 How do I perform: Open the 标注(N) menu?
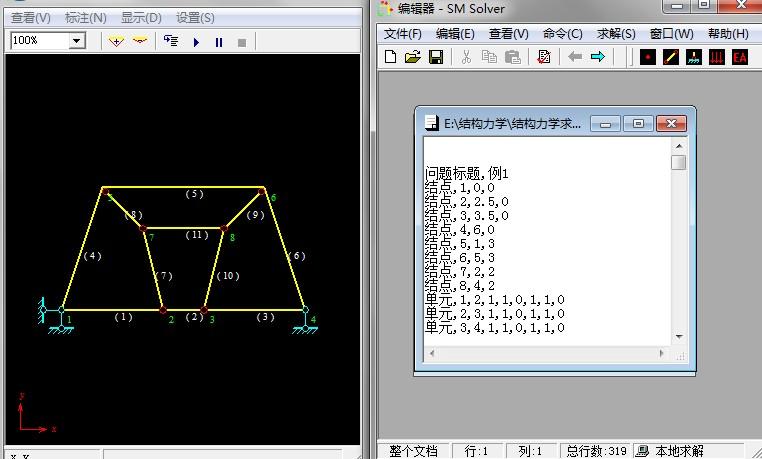86,18
